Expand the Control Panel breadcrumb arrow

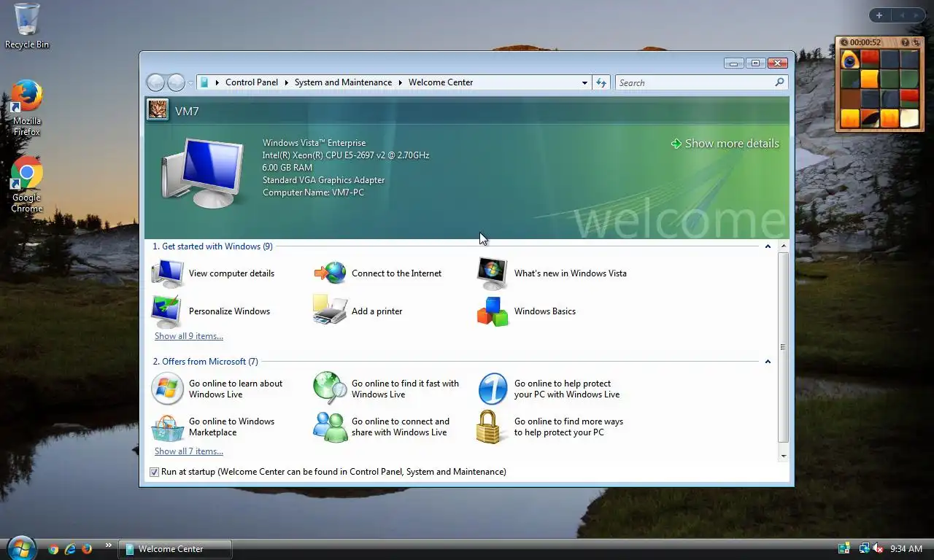coord(287,82)
